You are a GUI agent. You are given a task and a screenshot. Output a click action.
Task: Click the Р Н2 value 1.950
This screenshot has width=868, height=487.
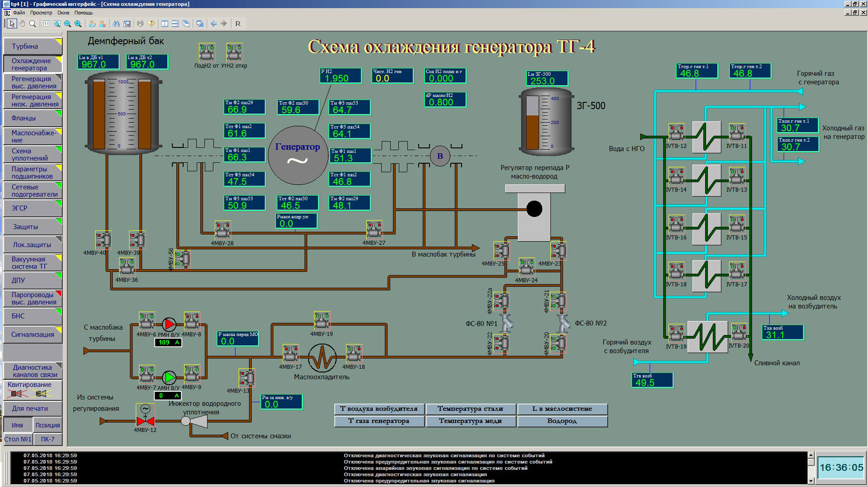(x=341, y=76)
